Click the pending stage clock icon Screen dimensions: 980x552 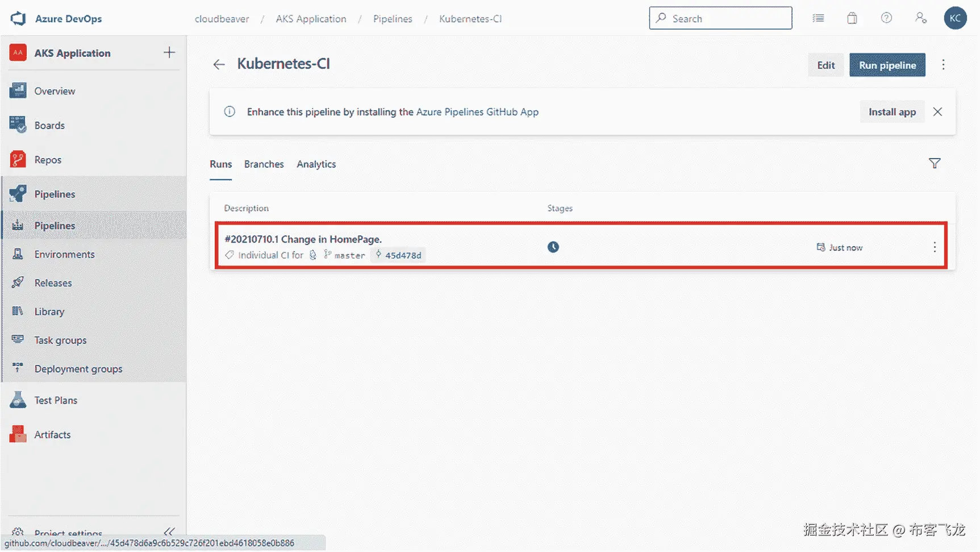point(553,247)
